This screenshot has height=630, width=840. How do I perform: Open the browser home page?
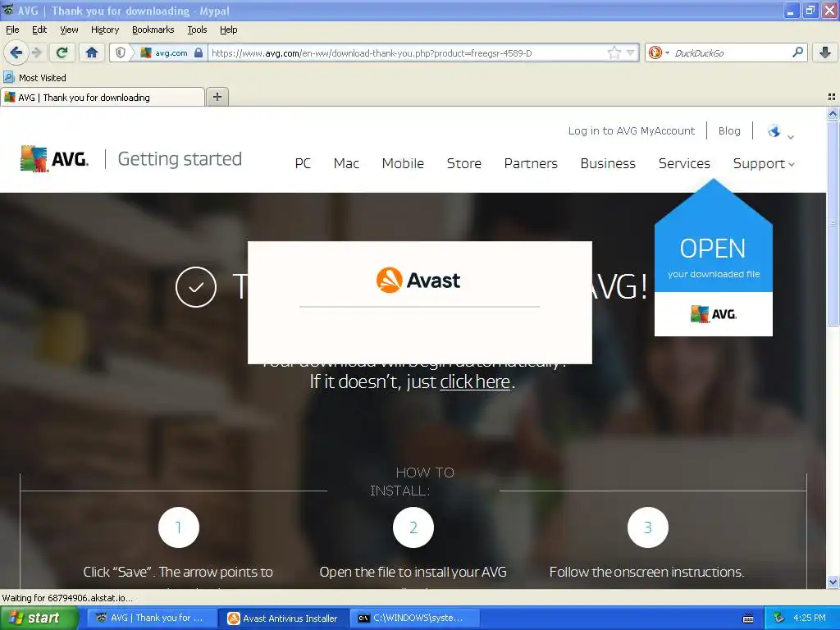pos(92,52)
